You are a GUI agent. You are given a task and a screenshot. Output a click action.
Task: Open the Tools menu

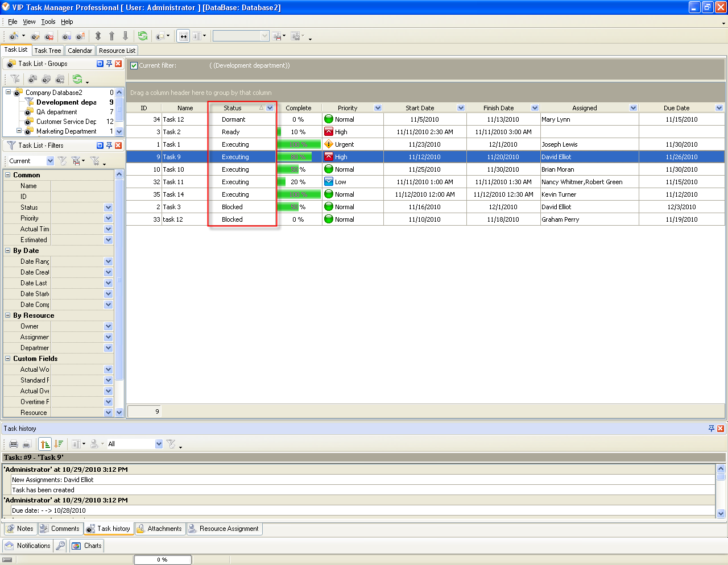(x=48, y=22)
